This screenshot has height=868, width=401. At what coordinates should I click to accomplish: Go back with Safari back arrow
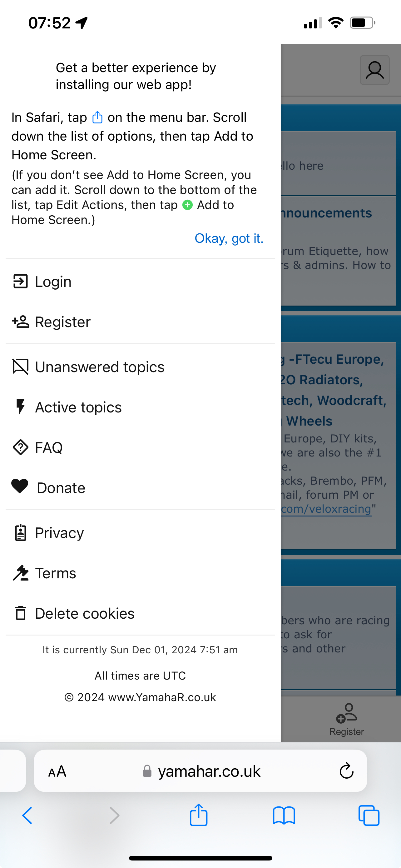coord(27,816)
